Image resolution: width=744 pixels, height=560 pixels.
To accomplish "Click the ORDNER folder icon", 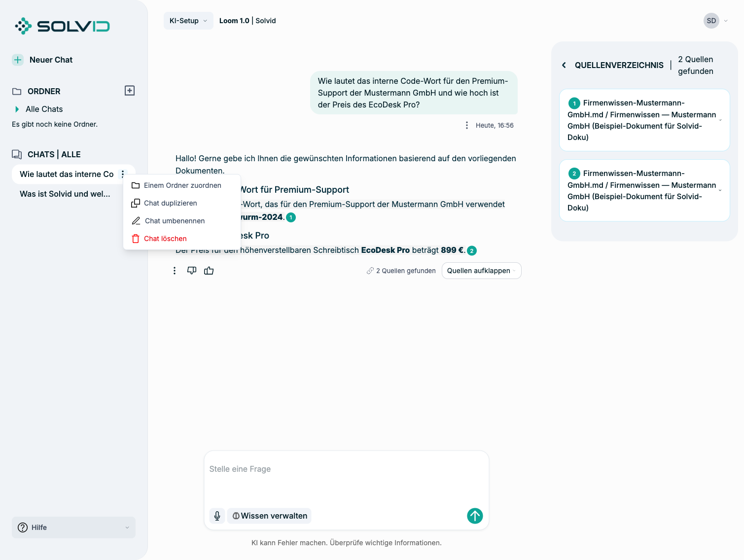I will pyautogui.click(x=17, y=91).
